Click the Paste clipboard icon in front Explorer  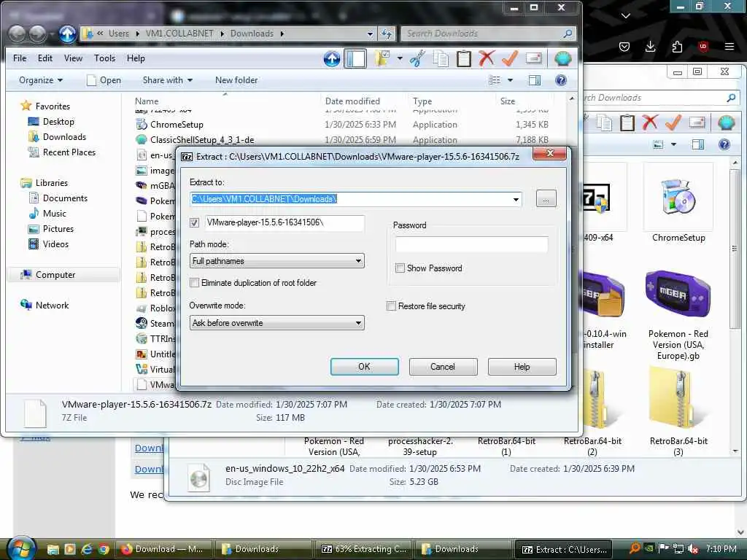tap(463, 58)
